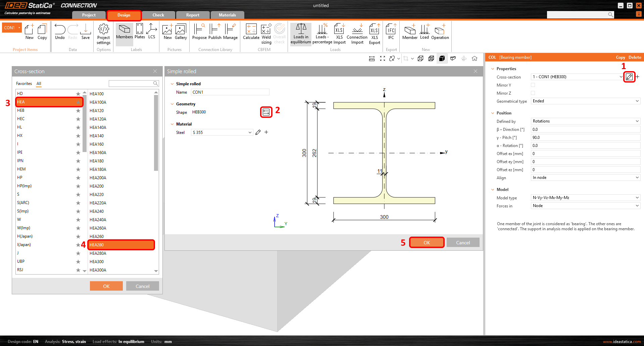644x346 pixels.
Task: Open the Steel material dropdown
Action: 222,133
